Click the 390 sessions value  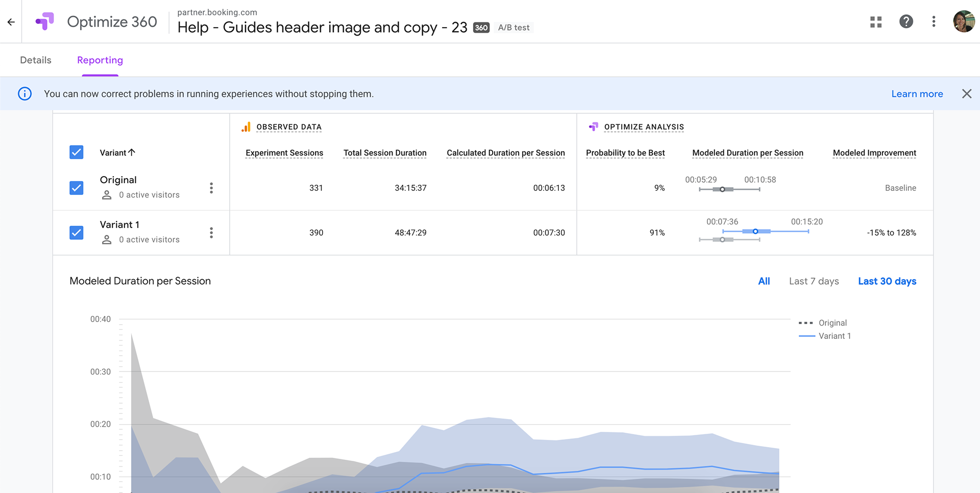[316, 233]
